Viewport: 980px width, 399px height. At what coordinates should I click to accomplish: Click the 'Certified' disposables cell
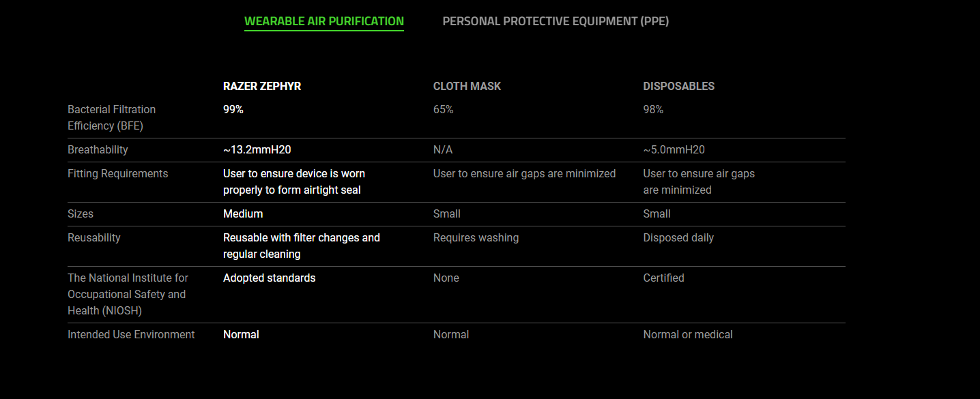[663, 278]
